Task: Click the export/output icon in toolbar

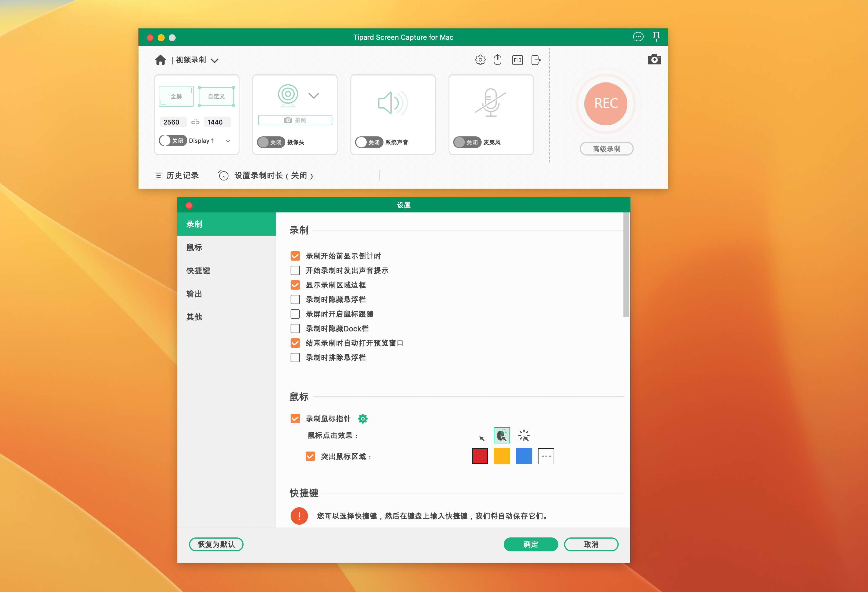Action: click(x=536, y=60)
